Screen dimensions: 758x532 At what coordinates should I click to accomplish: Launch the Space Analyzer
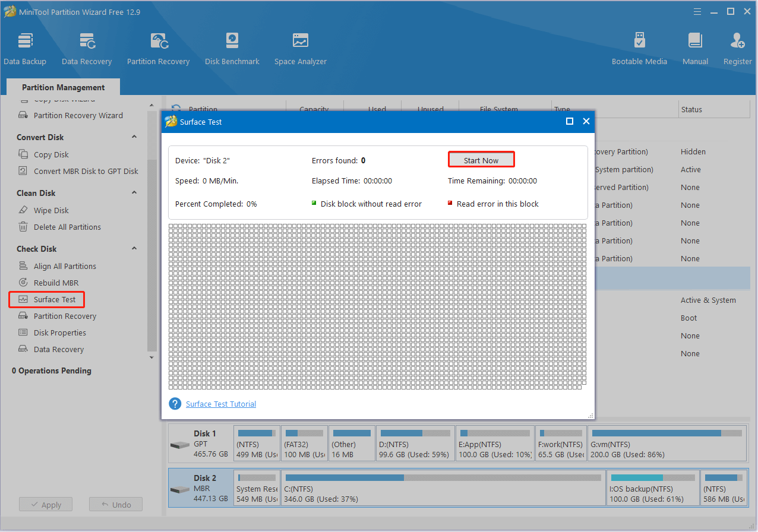[x=300, y=47]
